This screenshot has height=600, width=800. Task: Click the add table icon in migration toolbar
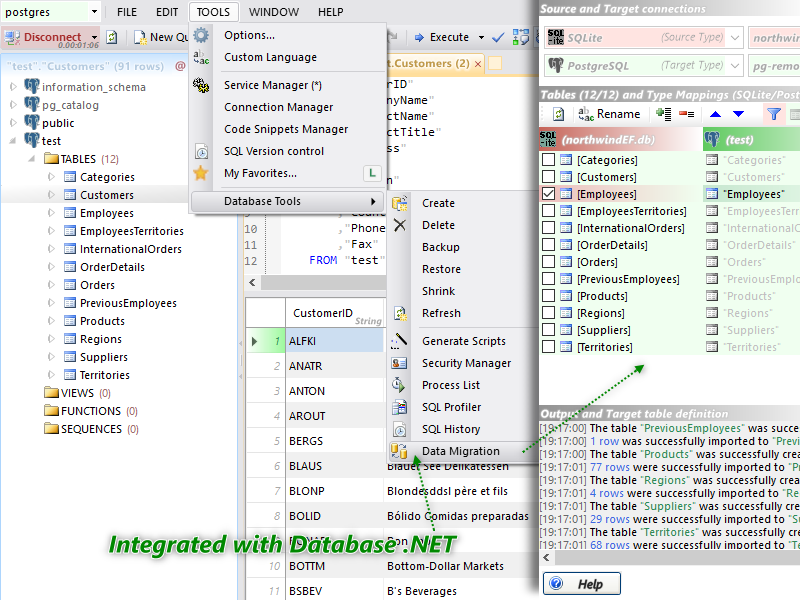pos(663,114)
